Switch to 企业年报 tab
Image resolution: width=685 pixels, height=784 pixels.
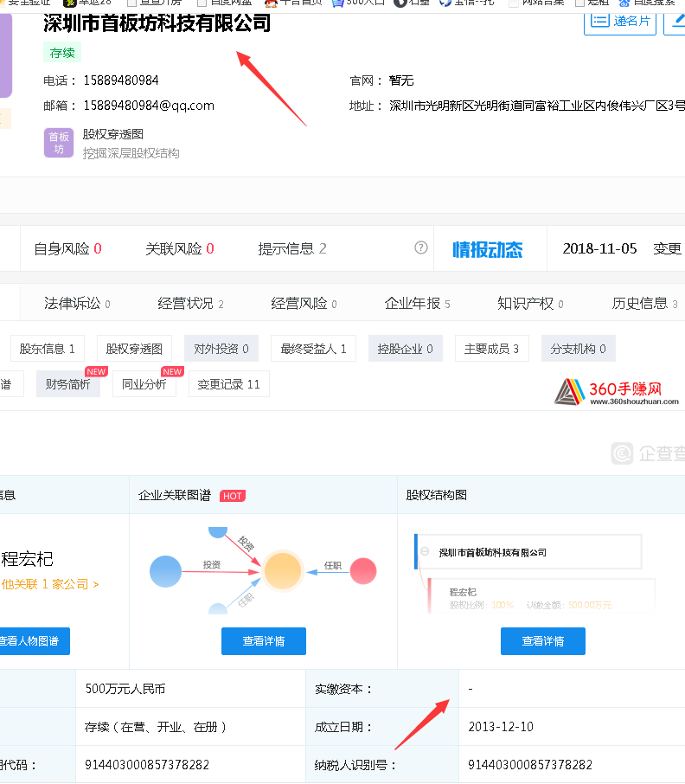pyautogui.click(x=417, y=303)
